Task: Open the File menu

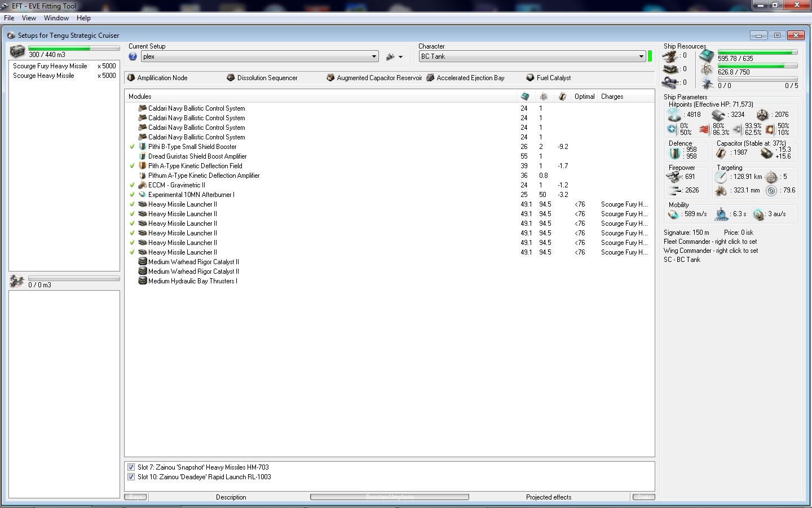Action: (x=9, y=18)
